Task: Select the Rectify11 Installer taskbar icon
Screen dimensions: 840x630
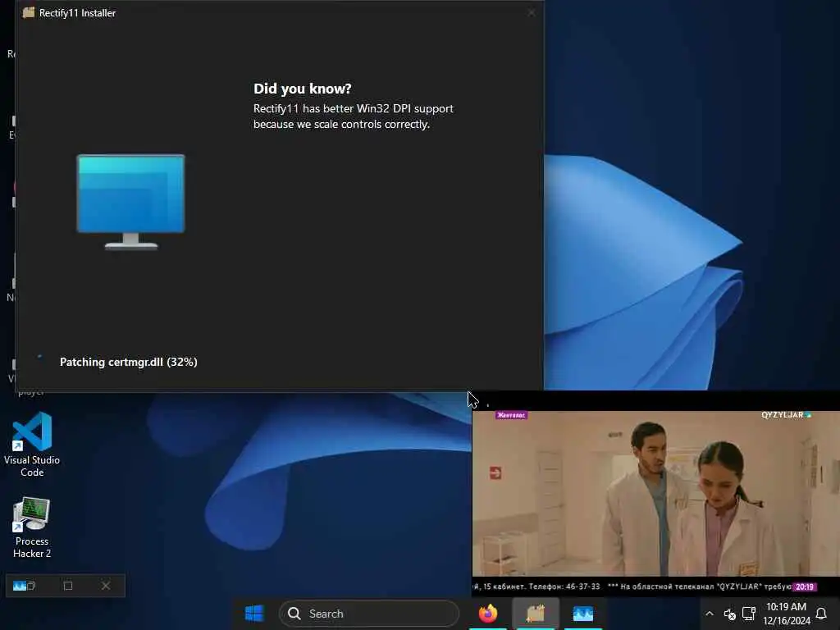Action: pos(536,614)
